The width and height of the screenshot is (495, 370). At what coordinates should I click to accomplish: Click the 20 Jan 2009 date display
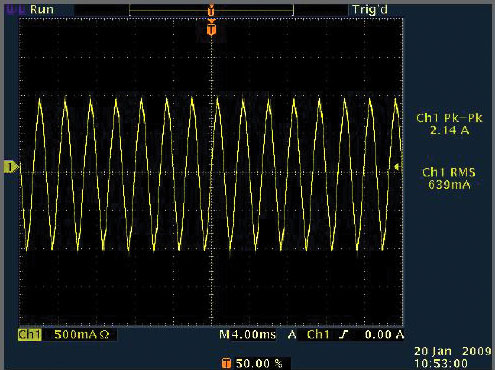[452, 351]
